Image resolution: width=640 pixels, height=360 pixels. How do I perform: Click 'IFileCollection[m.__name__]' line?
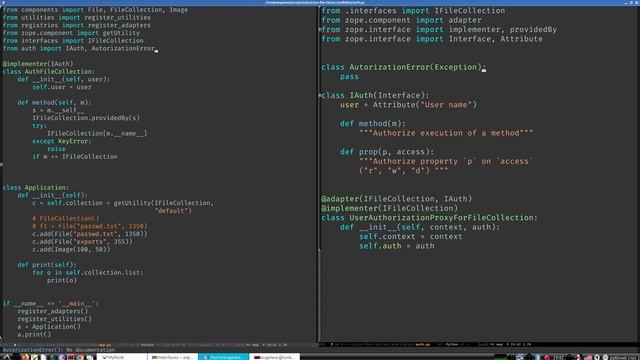click(97, 133)
